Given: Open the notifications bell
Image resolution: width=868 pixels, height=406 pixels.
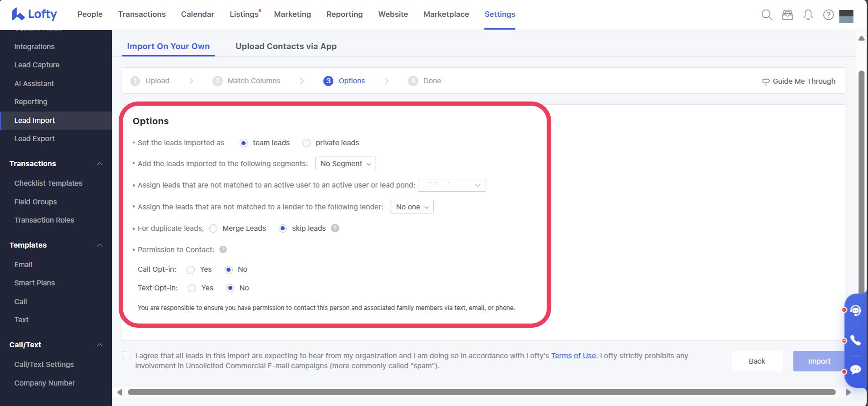Looking at the screenshot, I should coord(808,15).
